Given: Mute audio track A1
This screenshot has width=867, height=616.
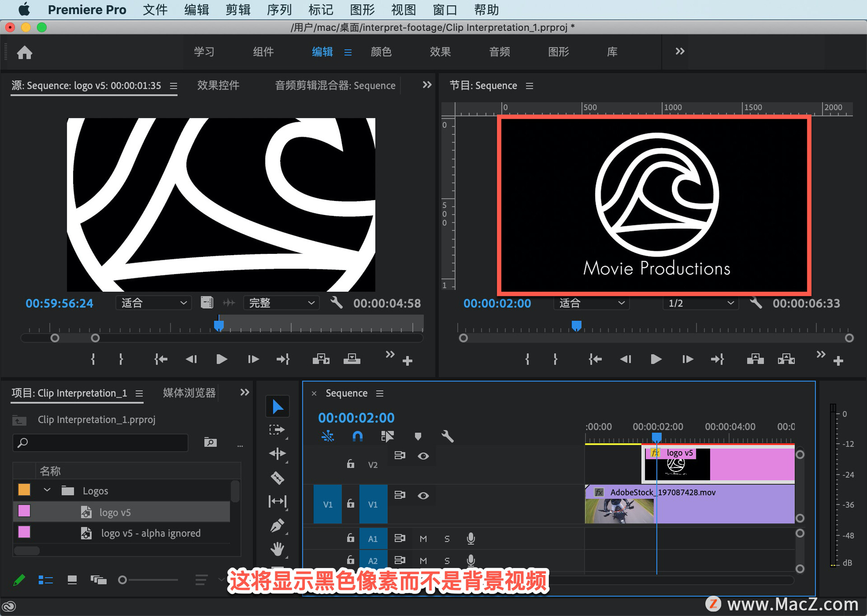Looking at the screenshot, I should point(423,538).
